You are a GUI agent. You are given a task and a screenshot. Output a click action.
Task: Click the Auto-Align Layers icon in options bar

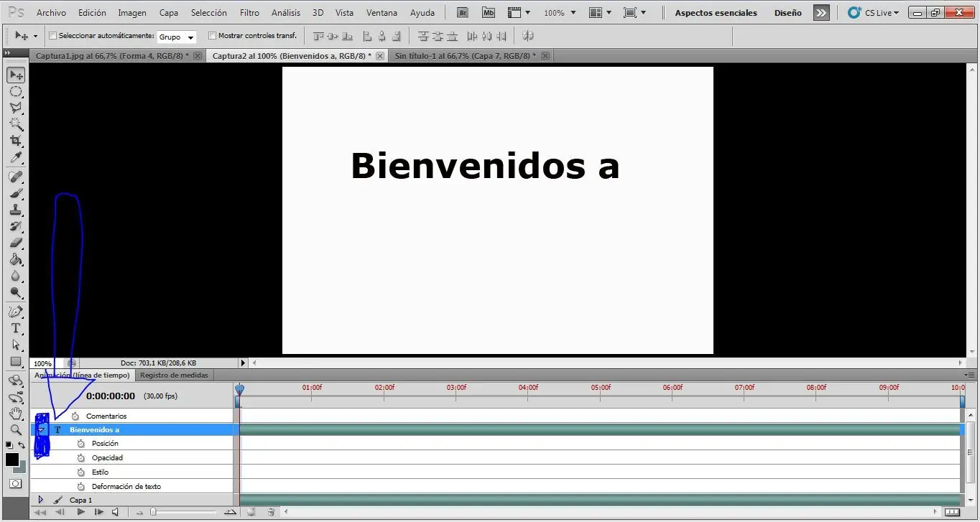(528, 36)
